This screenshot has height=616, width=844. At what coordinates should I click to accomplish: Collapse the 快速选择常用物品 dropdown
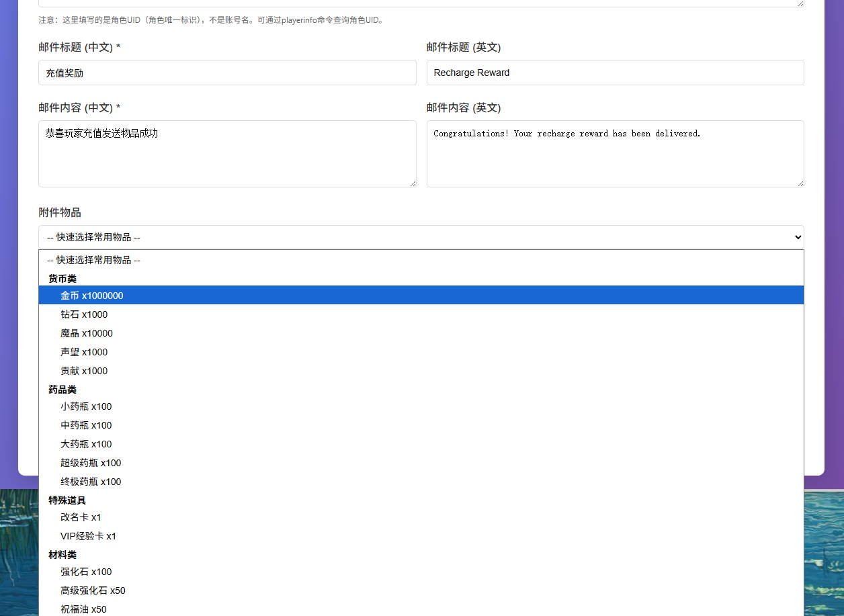click(x=421, y=237)
